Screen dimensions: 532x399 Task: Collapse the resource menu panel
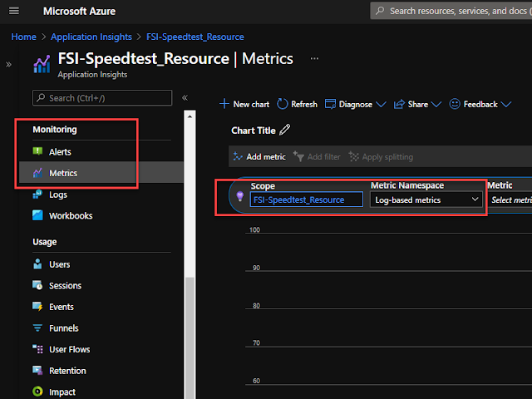pyautogui.click(x=185, y=98)
